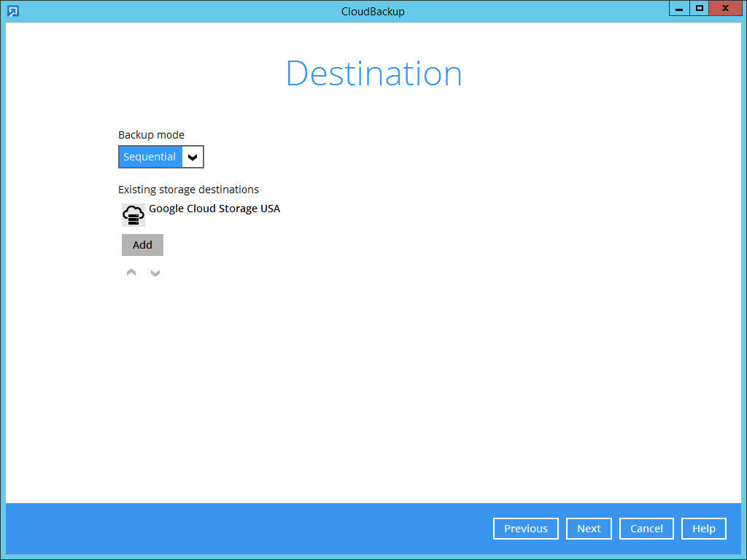Maximize the CloudBackup window
This screenshot has height=560, width=747.
coord(700,9)
